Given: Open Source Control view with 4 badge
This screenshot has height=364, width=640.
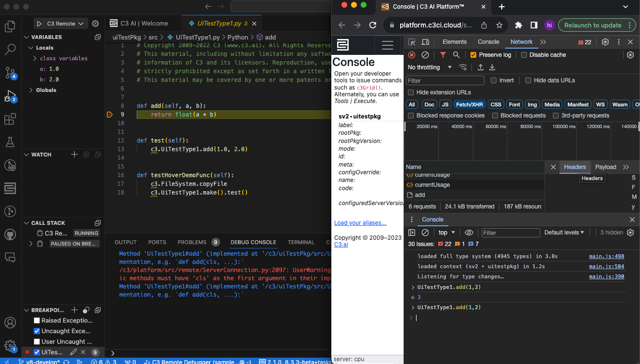Looking at the screenshot, I should click(10, 73).
